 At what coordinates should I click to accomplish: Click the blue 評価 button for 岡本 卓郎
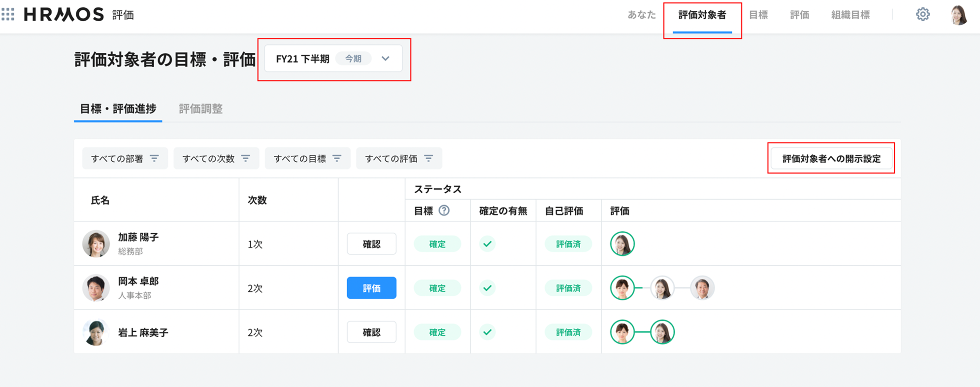pos(371,288)
